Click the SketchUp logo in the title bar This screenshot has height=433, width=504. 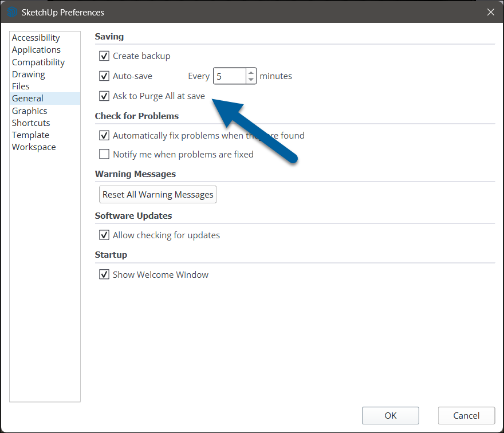[x=11, y=11]
